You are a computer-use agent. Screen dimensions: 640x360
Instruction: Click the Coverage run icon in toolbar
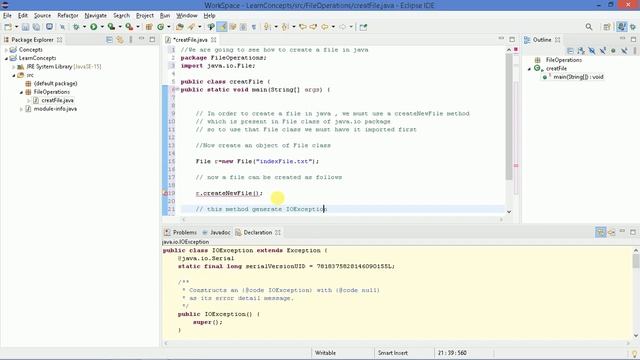(111, 27)
